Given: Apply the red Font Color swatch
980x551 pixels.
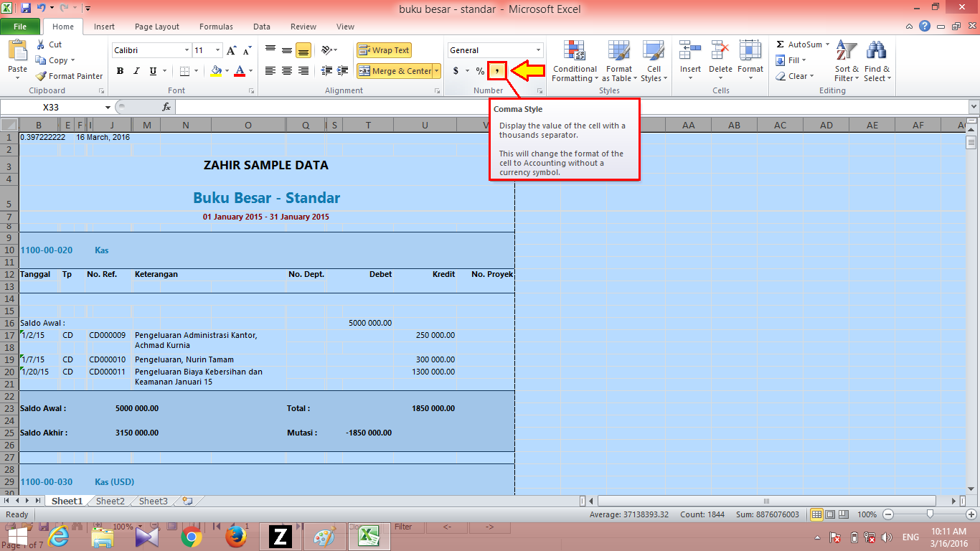Looking at the screenshot, I should click(x=239, y=71).
